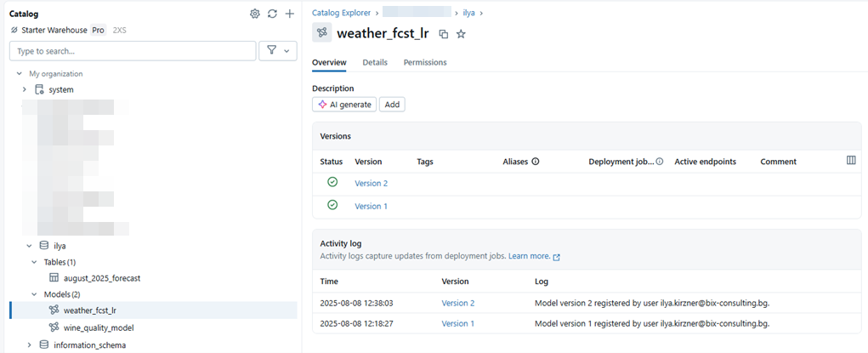
Task: Open column selector icon in Versions table
Action: click(851, 160)
